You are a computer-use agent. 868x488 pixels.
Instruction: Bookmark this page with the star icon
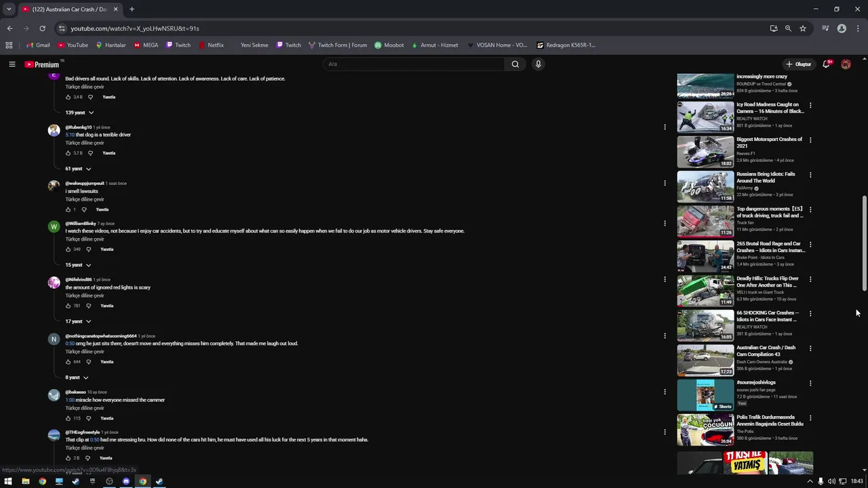pyautogui.click(x=803, y=28)
